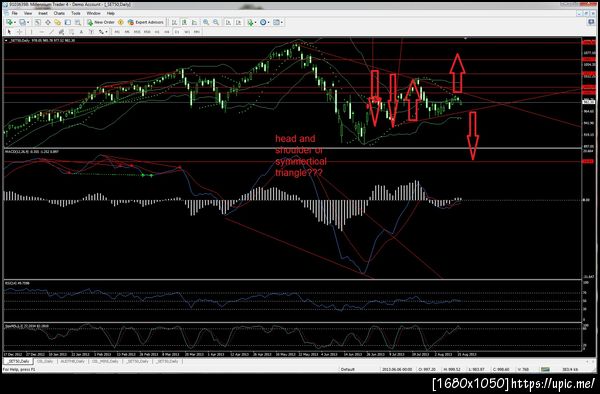Show the Terminal panel
Viewport: 600px width, 394px height.
68,22
